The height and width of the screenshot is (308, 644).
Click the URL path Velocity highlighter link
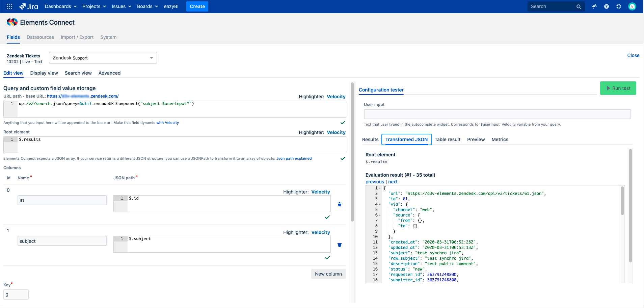[x=336, y=97]
